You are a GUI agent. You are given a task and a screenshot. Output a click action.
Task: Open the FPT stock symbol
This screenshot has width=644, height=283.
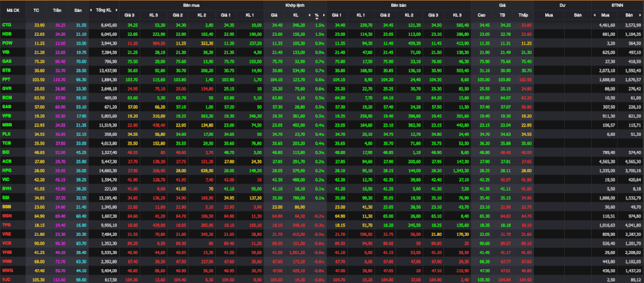pyautogui.click(x=6, y=79)
